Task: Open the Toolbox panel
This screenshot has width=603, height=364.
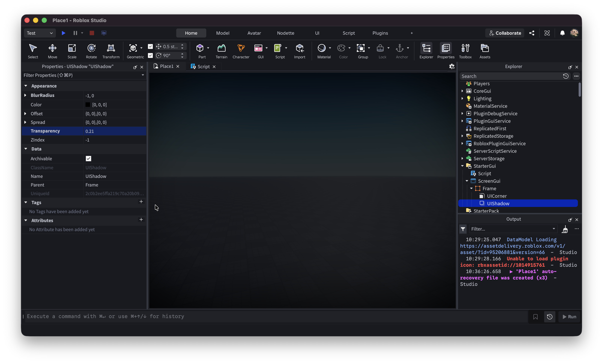Action: click(465, 51)
